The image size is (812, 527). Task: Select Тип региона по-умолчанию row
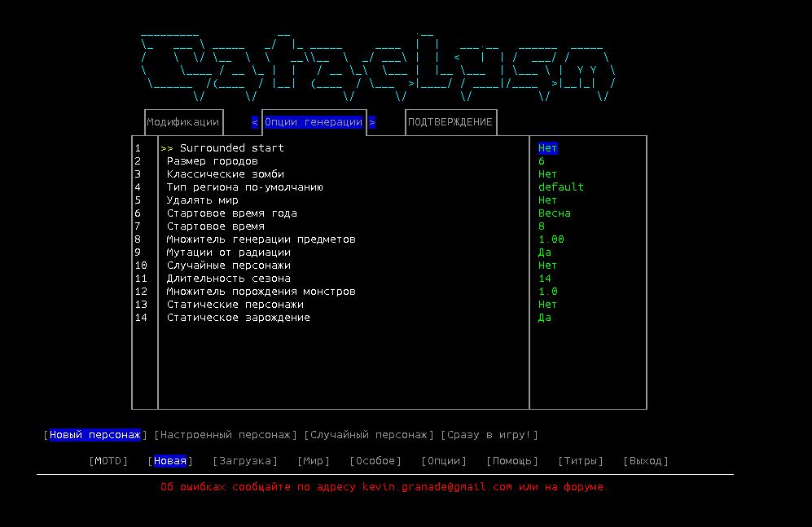[x=245, y=187]
